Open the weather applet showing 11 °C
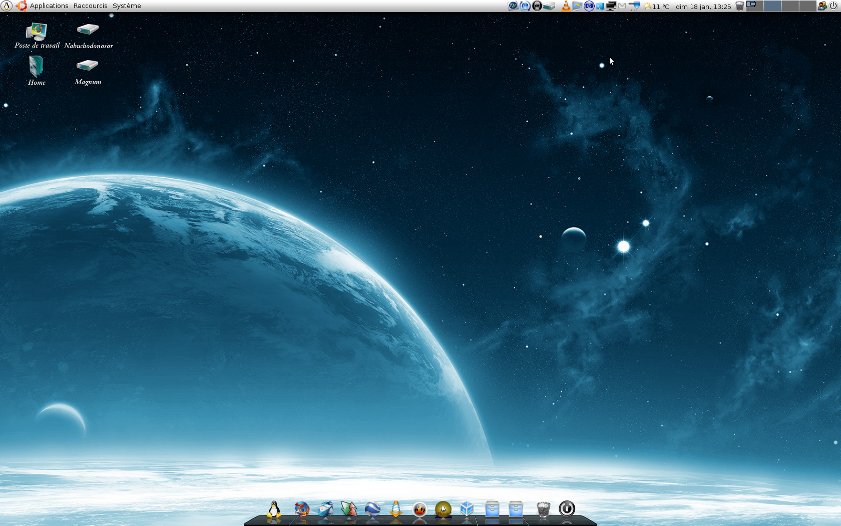Screen dimensions: 841x526 pyautogui.click(x=656, y=6)
